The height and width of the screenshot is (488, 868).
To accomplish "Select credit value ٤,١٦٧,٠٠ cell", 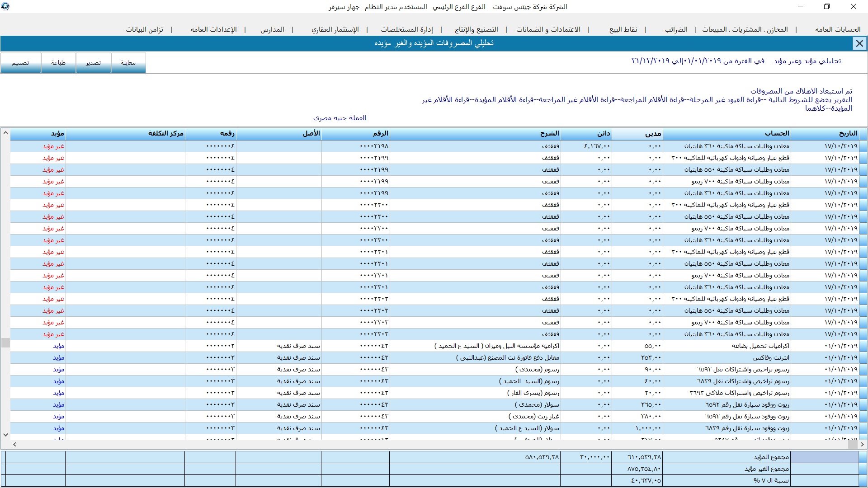I will click(586, 146).
